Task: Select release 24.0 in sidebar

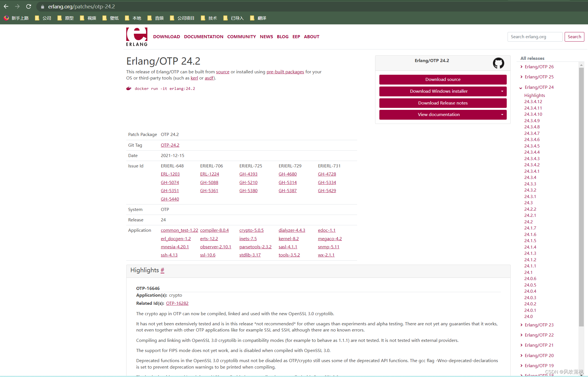Action: [x=528, y=316]
